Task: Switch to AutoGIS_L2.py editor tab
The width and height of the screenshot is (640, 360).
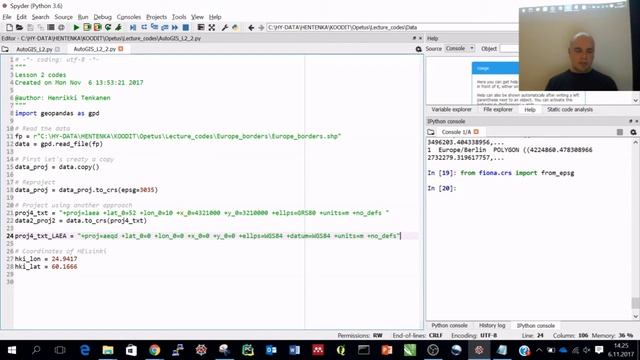Action: 34,49
